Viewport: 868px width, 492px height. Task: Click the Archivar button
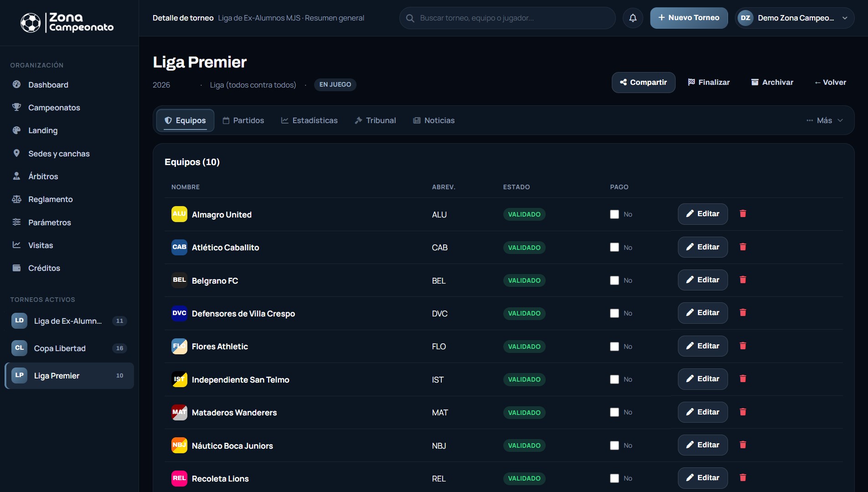(x=772, y=83)
